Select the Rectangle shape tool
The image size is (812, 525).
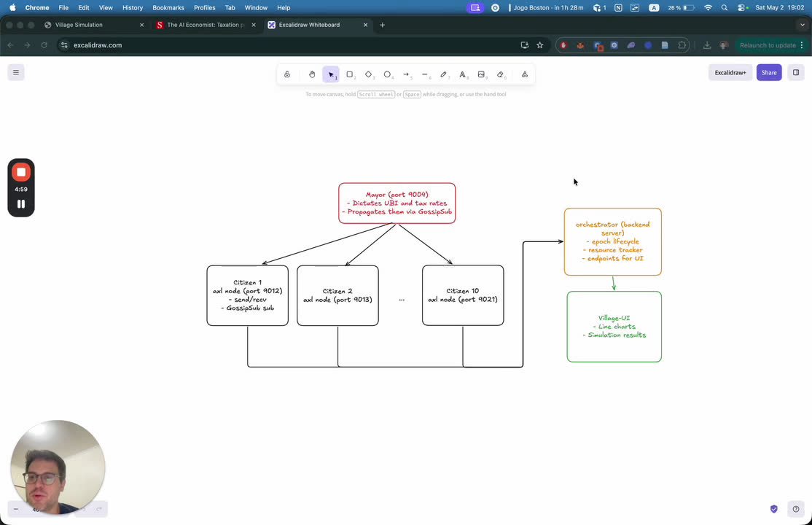[350, 74]
